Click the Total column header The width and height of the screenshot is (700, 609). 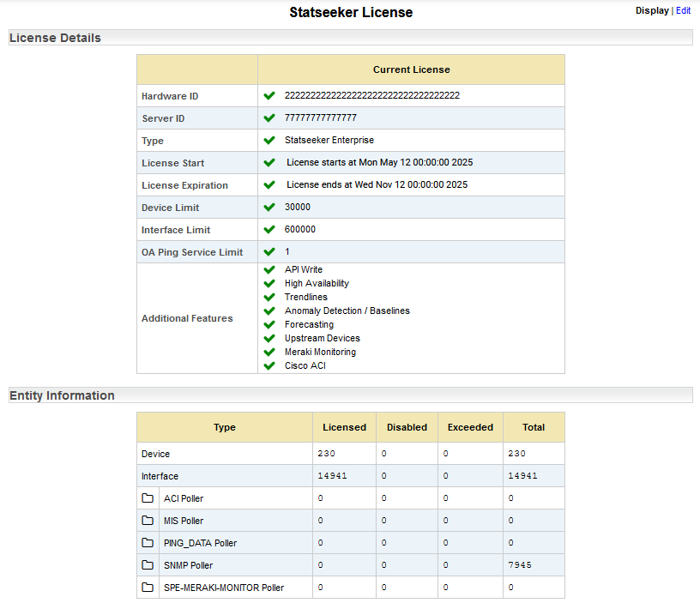tap(534, 427)
